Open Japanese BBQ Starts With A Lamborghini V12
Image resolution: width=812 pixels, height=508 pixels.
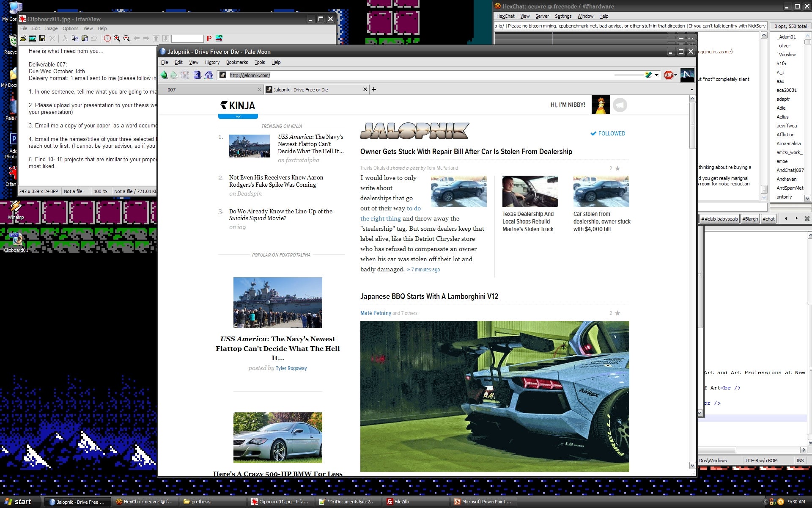(429, 296)
